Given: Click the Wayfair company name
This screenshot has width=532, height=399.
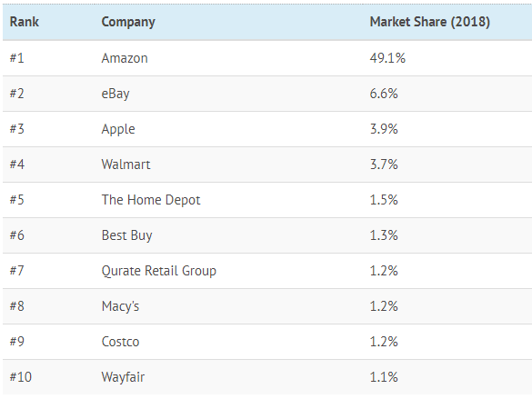Looking at the screenshot, I should 123,377.
